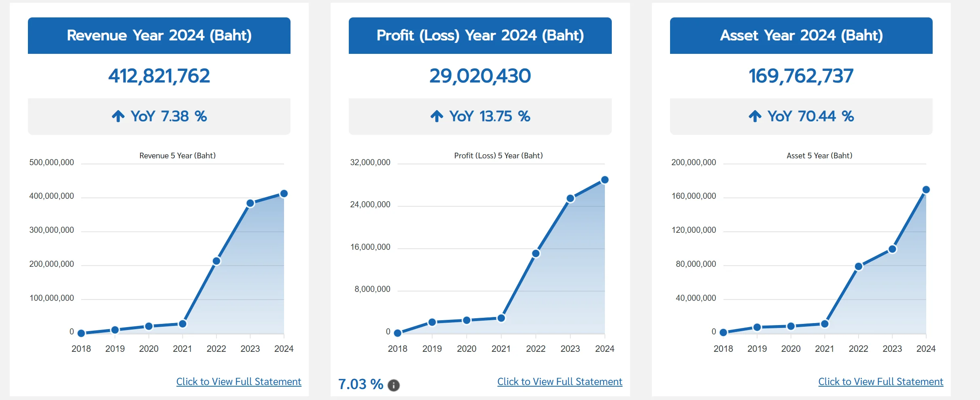Open full statement under Revenue chart
This screenshot has width=980, height=400.
point(238,381)
